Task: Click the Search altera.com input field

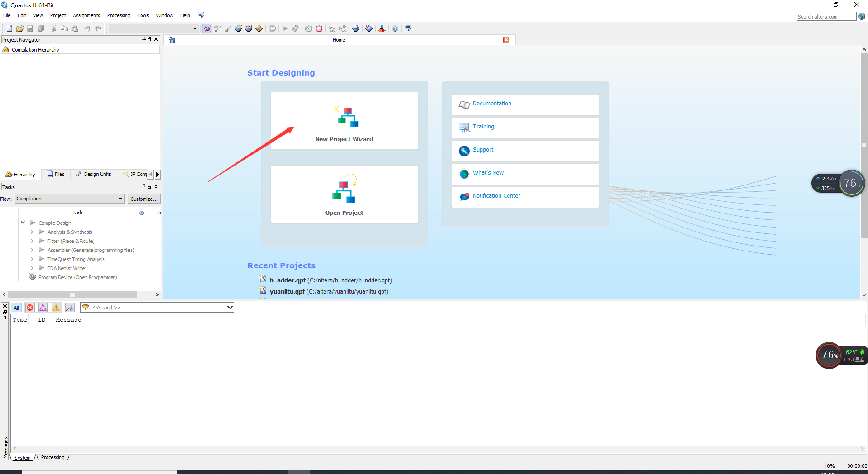Action: pos(826,17)
